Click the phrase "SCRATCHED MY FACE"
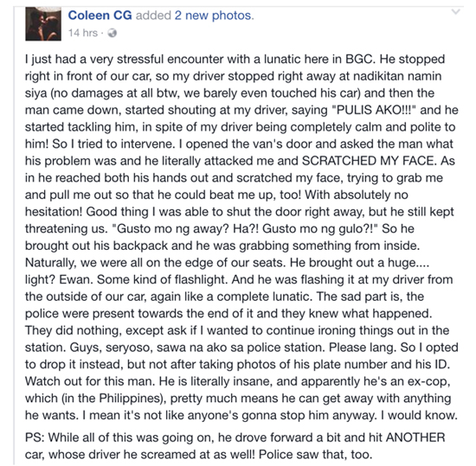Image resolution: width=476 pixels, height=466 pixels. click(370, 161)
